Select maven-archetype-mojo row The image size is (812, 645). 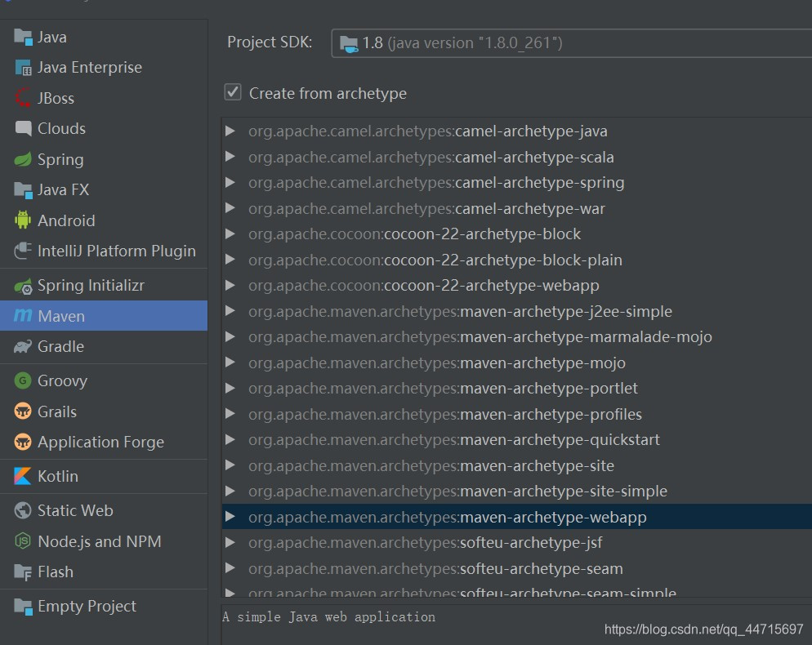click(517, 363)
